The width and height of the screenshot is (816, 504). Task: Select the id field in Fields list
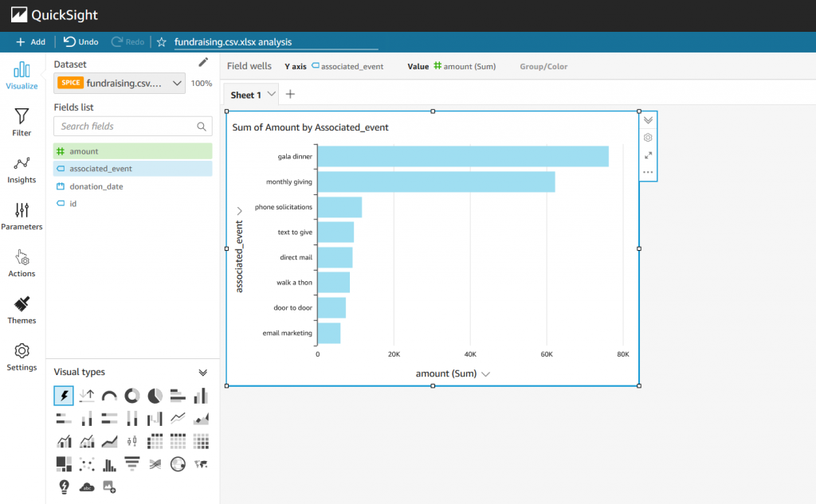tap(133, 203)
